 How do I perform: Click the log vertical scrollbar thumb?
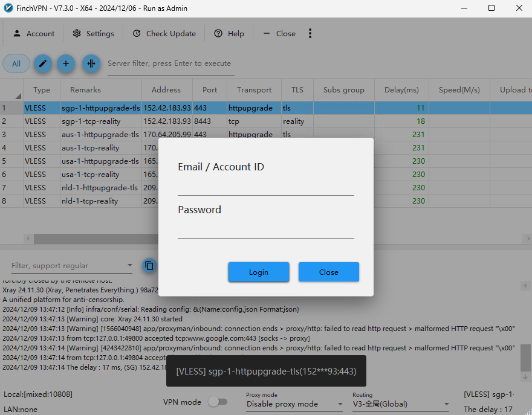[525, 358]
